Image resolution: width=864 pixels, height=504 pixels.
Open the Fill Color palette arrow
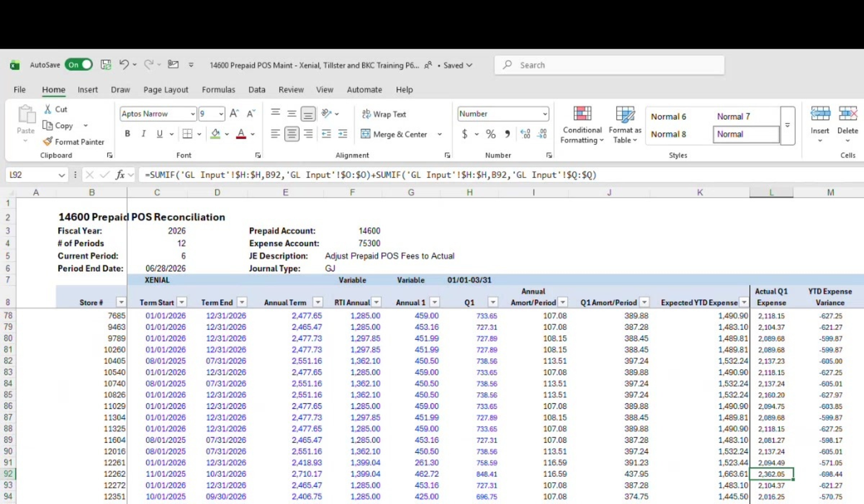227,134
